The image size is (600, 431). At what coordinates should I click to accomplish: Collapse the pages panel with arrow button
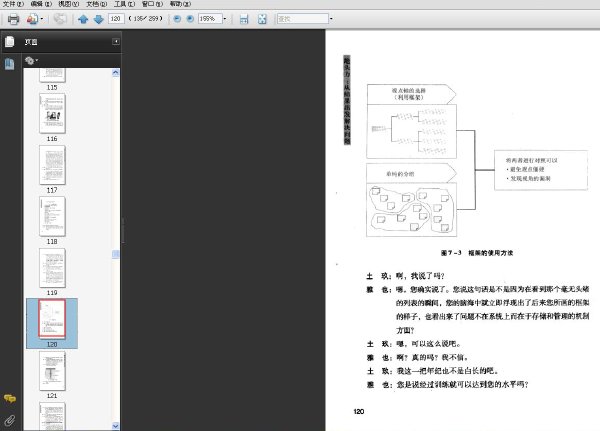(116, 41)
